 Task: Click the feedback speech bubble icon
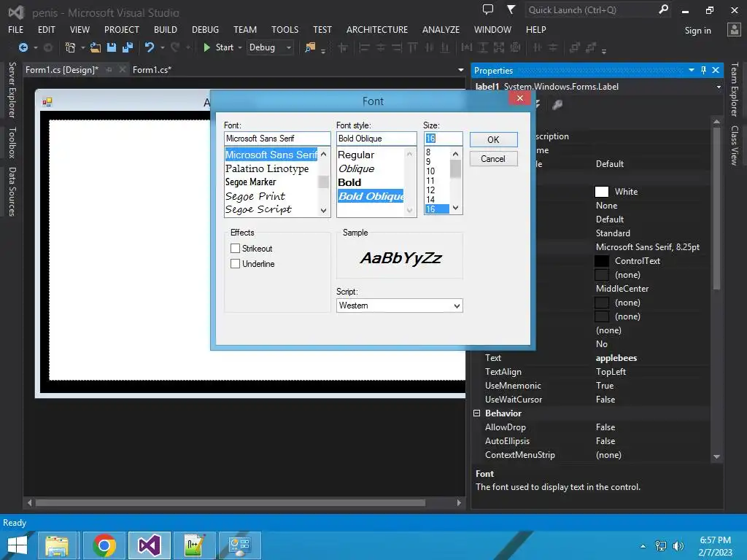tap(488, 9)
